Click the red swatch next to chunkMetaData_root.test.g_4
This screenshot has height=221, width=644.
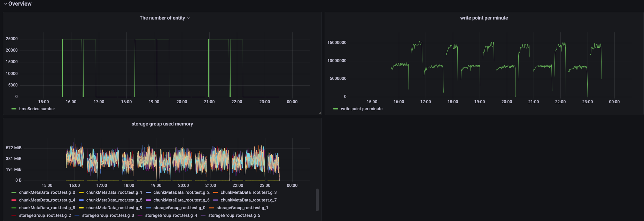click(x=14, y=200)
